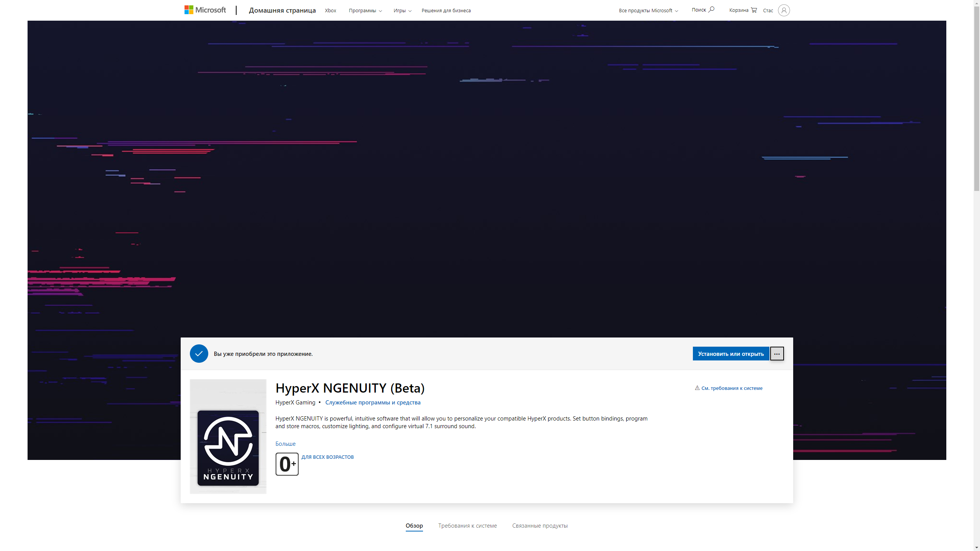Open Служебные программы и средства category link

click(x=373, y=403)
